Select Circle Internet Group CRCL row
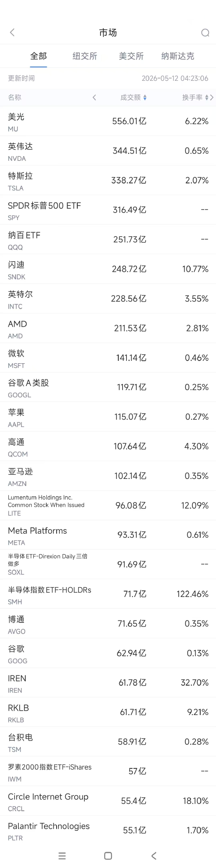 point(108,801)
